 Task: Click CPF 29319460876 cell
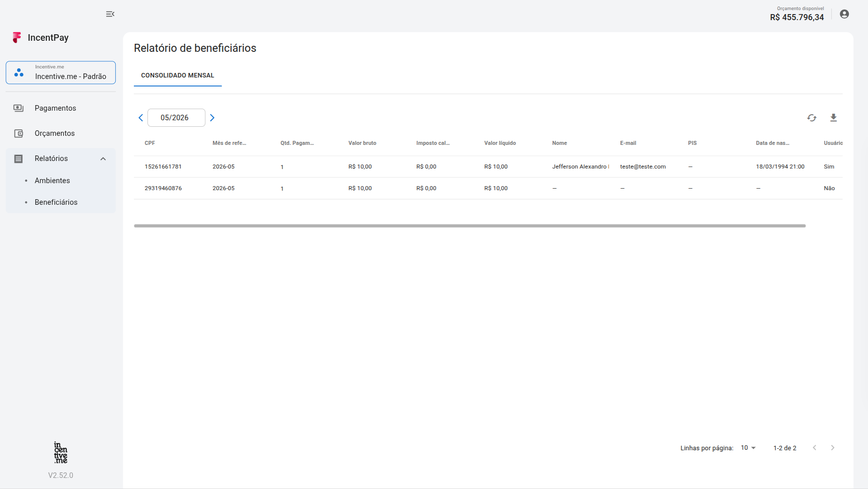pos(163,188)
